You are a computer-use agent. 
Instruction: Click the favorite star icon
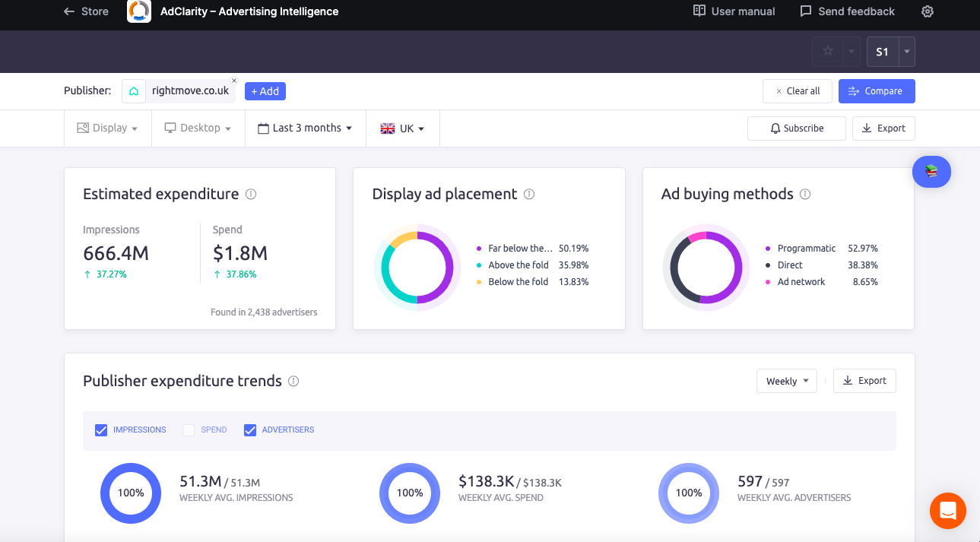[x=828, y=52]
